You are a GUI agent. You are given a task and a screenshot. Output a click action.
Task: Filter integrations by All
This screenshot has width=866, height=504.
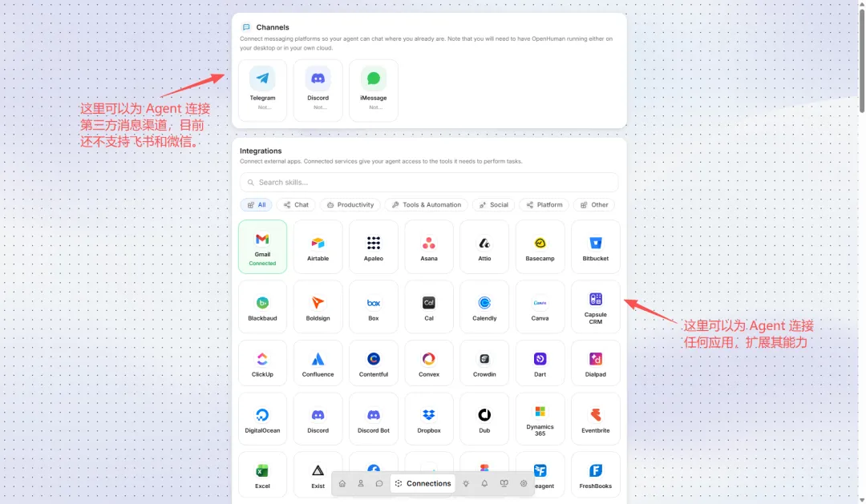(257, 205)
